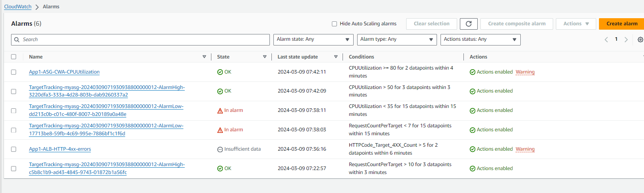Select all alarms with header checkbox
644x193 pixels.
[x=13, y=57]
